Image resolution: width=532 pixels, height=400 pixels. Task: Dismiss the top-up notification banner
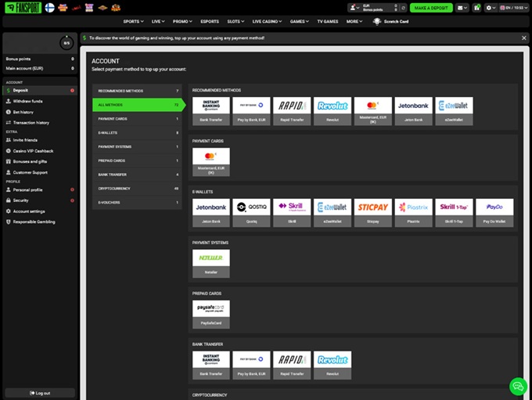524,38
